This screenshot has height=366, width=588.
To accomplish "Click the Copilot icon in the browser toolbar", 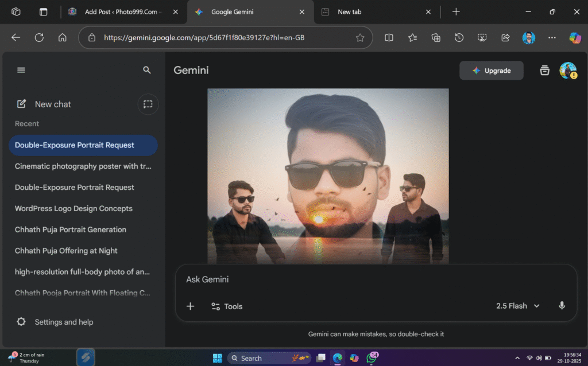I will pyautogui.click(x=575, y=38).
